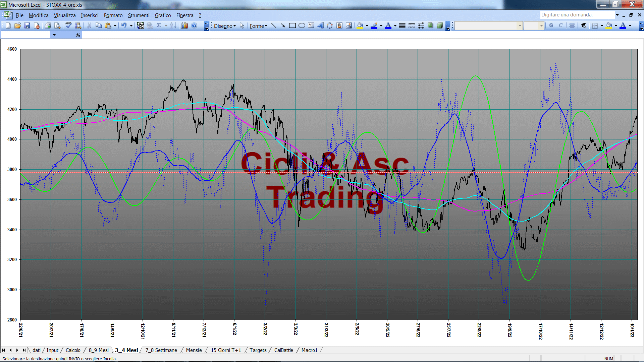Switch to the 7_8 Settimane sheet tab
This screenshot has width=644, height=362.
point(161,350)
